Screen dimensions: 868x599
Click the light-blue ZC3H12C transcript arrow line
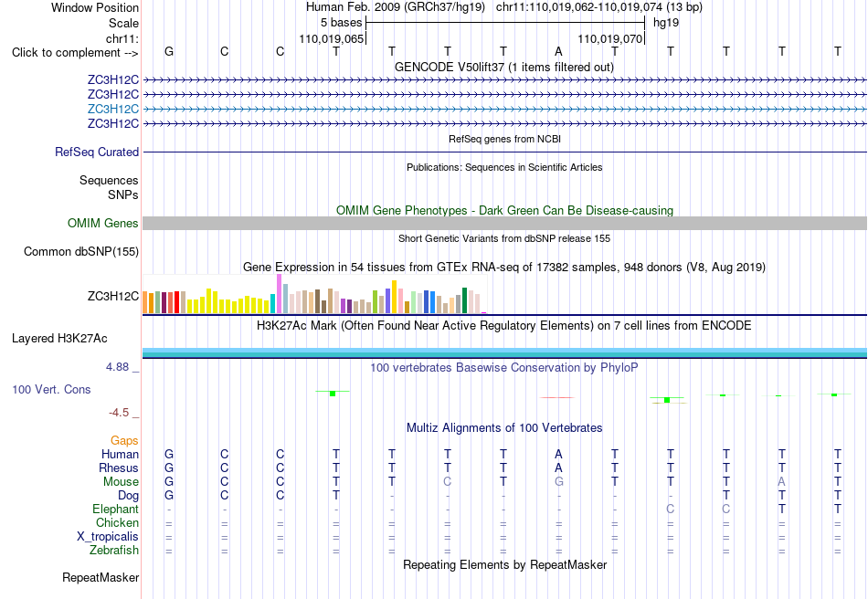(x=504, y=109)
